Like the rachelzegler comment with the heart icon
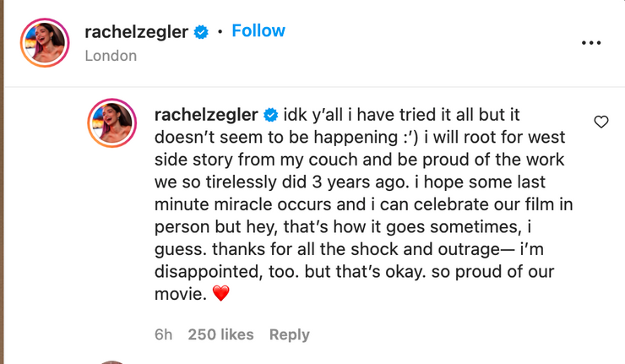 tap(601, 122)
